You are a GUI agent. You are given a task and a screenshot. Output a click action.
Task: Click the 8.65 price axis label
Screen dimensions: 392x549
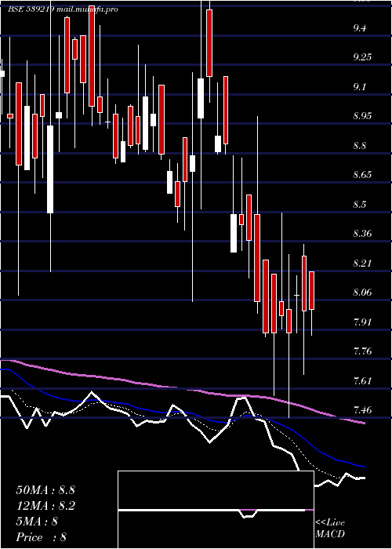(x=362, y=175)
